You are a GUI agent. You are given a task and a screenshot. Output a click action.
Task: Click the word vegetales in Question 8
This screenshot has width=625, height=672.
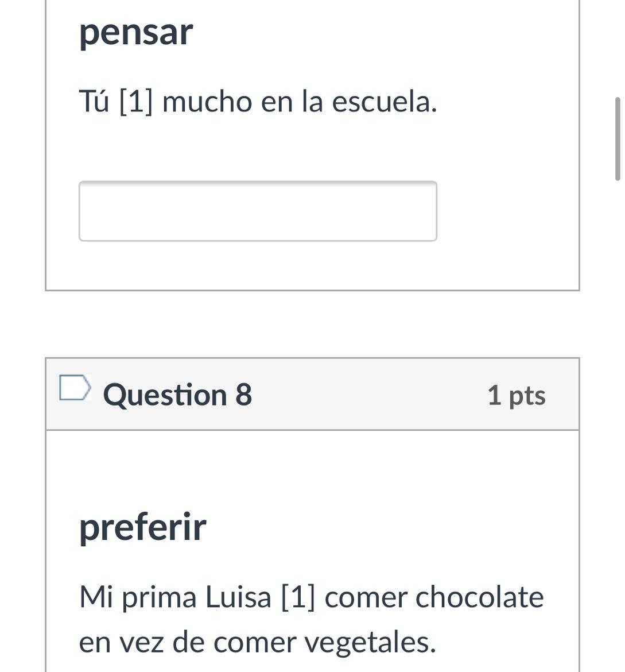click(x=370, y=642)
